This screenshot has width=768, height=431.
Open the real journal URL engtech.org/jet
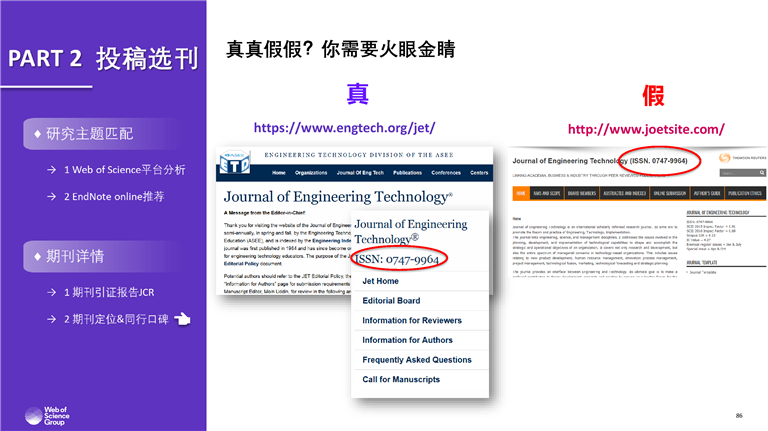[x=344, y=128]
